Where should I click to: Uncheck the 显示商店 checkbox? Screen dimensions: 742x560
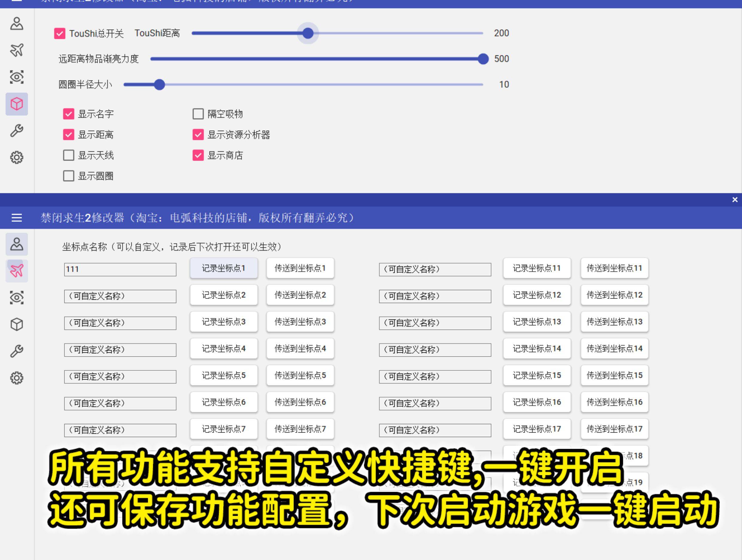(x=198, y=155)
